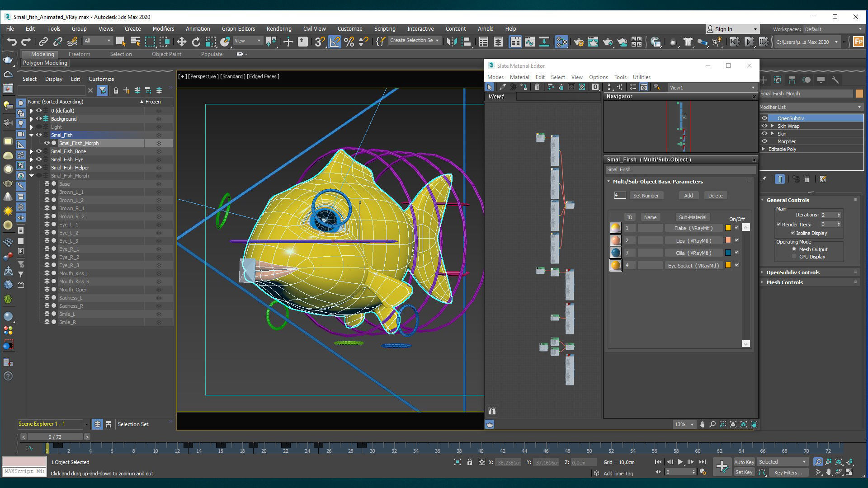Click the Smal_Firsh material name field

pos(680,170)
